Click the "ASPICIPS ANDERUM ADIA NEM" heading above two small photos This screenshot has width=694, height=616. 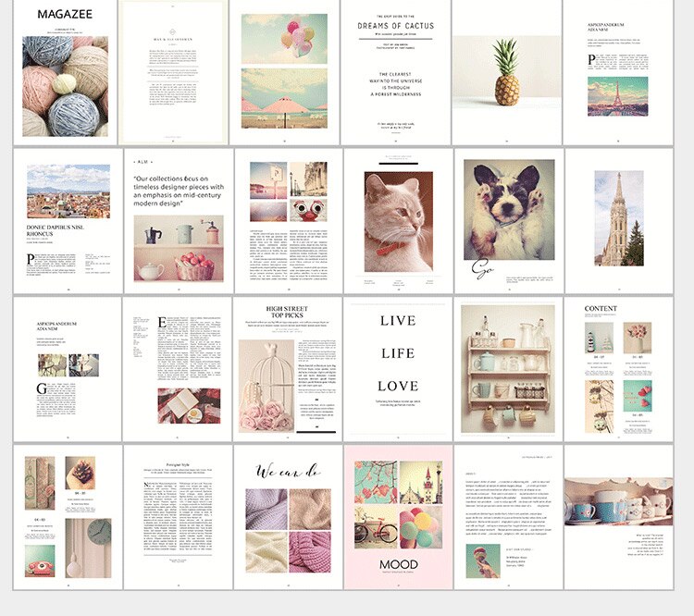[56, 326]
